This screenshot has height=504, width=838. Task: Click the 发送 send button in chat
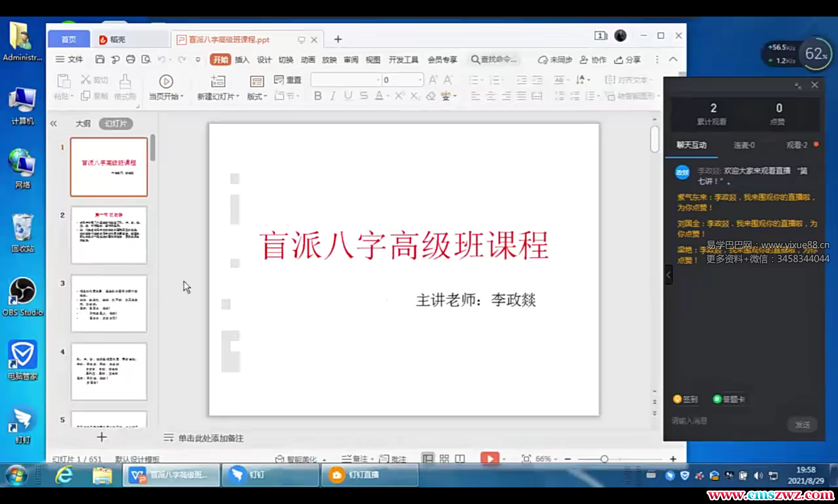pos(802,424)
